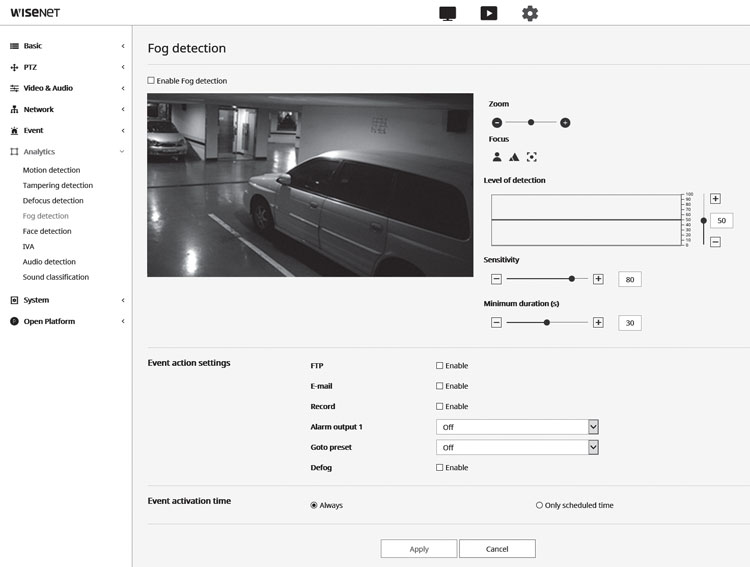Click the Minimum duration value field
Viewport: 750px width, 567px height.
[x=629, y=323]
